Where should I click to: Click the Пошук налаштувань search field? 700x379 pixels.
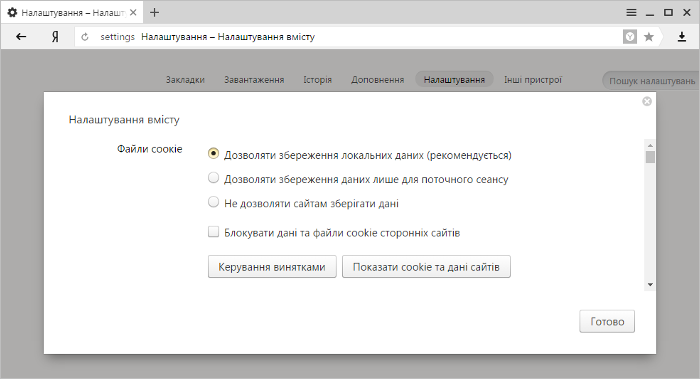point(651,81)
